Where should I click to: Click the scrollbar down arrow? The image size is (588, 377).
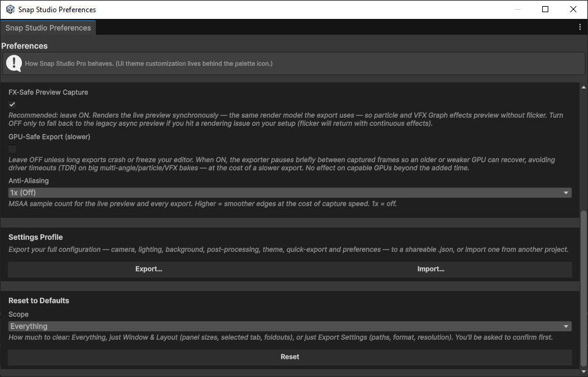(x=584, y=372)
